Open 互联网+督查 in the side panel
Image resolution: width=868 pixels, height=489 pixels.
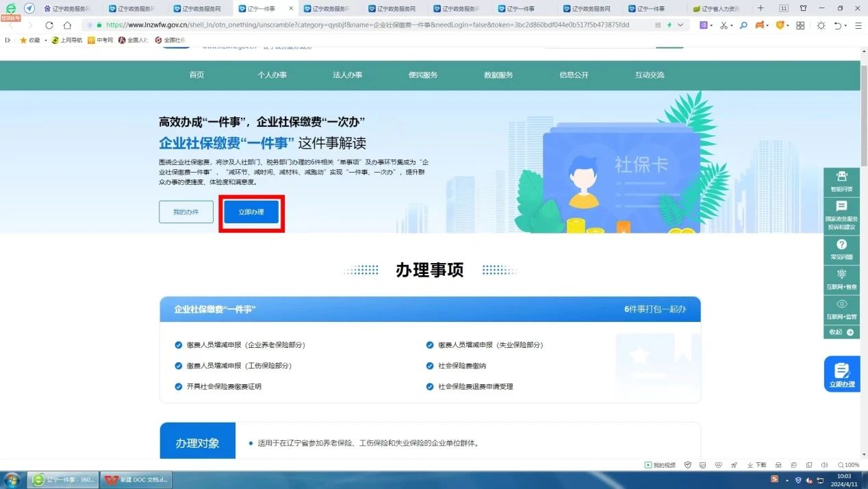841,279
